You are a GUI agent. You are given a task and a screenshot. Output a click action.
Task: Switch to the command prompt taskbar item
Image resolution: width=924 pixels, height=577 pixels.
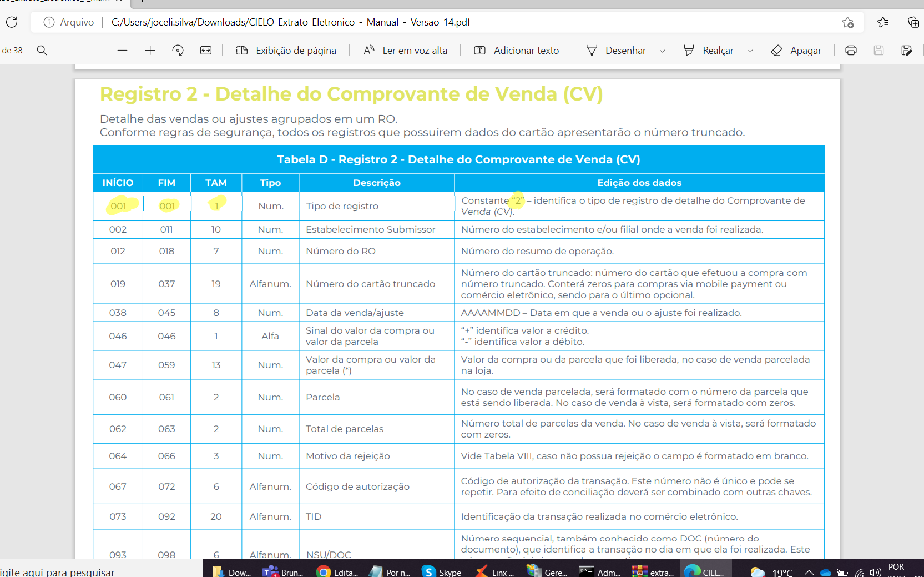[599, 570]
